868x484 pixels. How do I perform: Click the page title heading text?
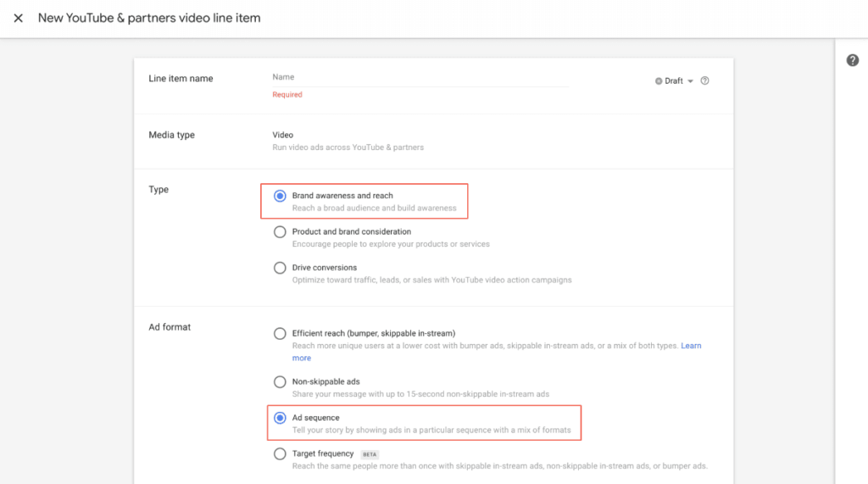[x=149, y=18]
